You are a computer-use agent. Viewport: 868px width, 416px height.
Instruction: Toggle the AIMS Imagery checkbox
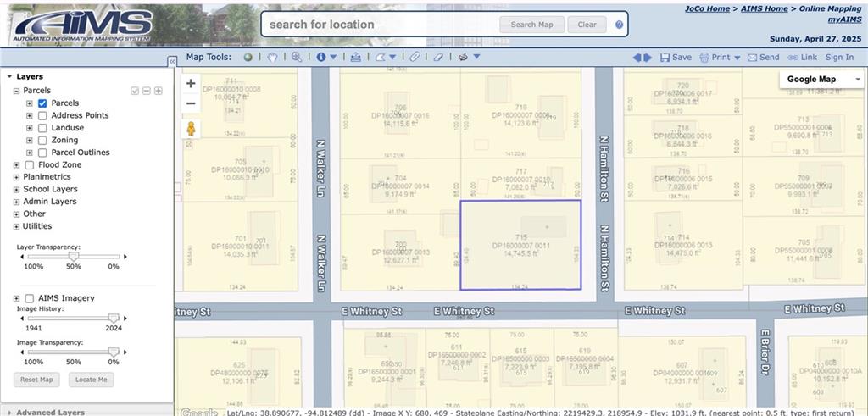(x=30, y=299)
